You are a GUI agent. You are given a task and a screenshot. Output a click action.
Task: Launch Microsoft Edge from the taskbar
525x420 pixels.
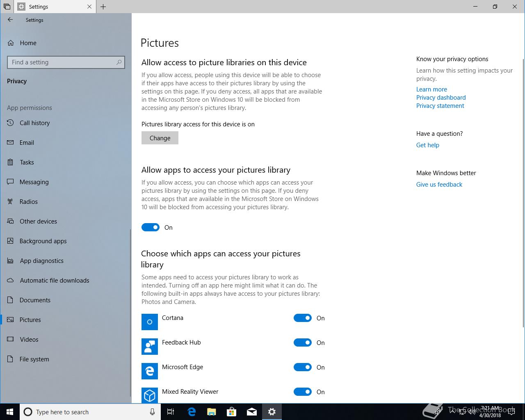(x=192, y=412)
